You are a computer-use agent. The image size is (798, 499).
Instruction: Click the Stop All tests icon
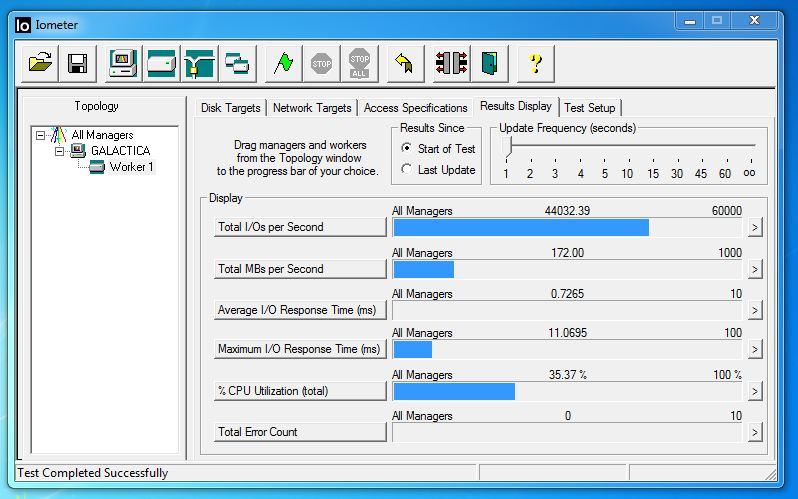tap(359, 63)
